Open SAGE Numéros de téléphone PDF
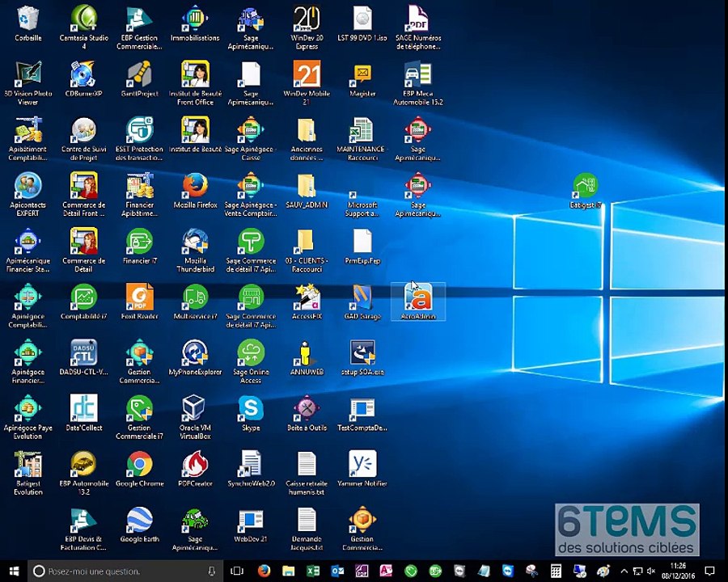Image resolution: width=728 pixels, height=582 pixels. 418,27
